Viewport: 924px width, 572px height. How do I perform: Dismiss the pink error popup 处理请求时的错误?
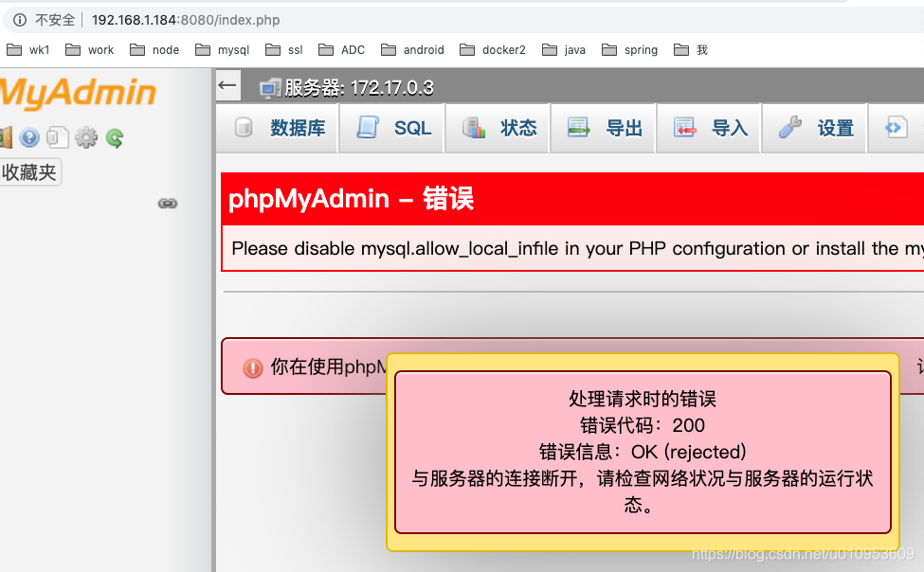(643, 452)
